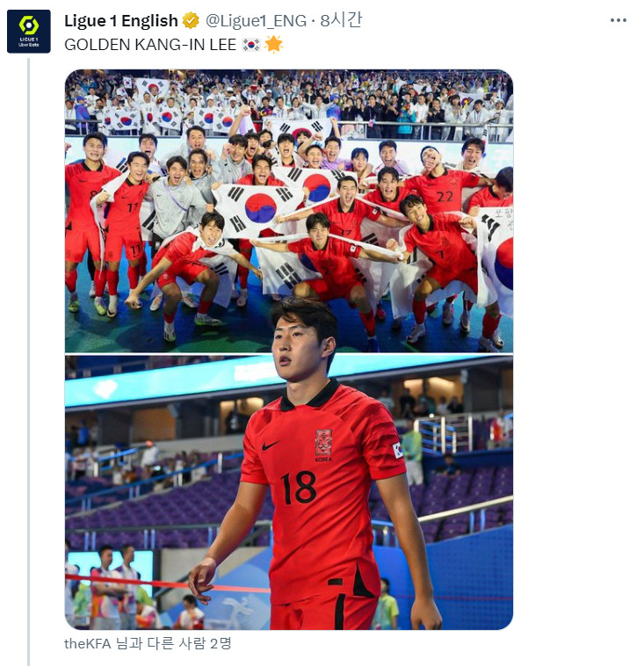This screenshot has height=666, width=644.
Task: Open the Ligue 1 Uber Eats profile avatar
Action: coord(28,32)
